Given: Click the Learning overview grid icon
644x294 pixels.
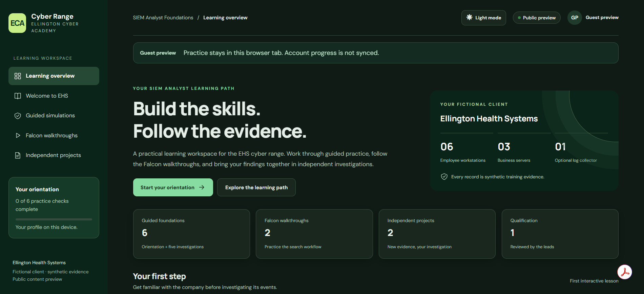Looking at the screenshot, I should pyautogui.click(x=18, y=76).
